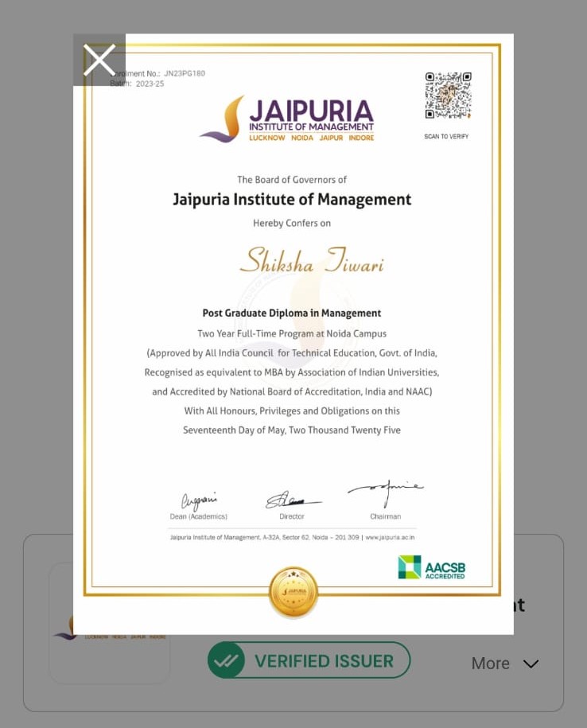This screenshot has height=728, width=587.
Task: Click enrolment number JN23PG180
Action: [185, 73]
